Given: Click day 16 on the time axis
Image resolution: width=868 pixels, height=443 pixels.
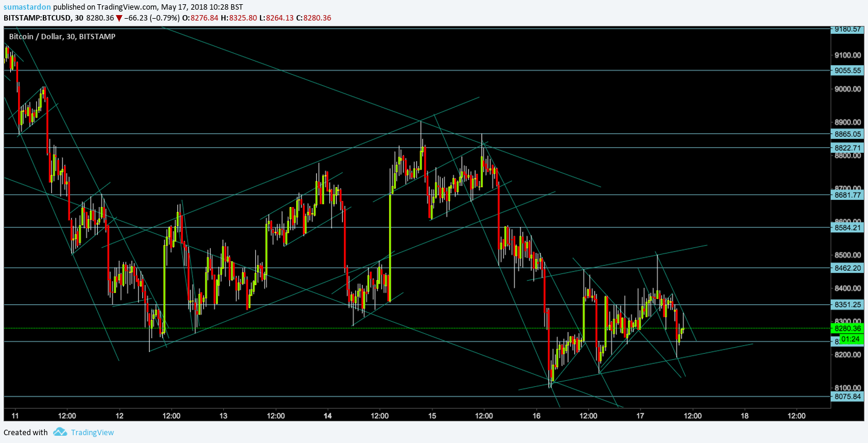Looking at the screenshot, I should coord(536,415).
